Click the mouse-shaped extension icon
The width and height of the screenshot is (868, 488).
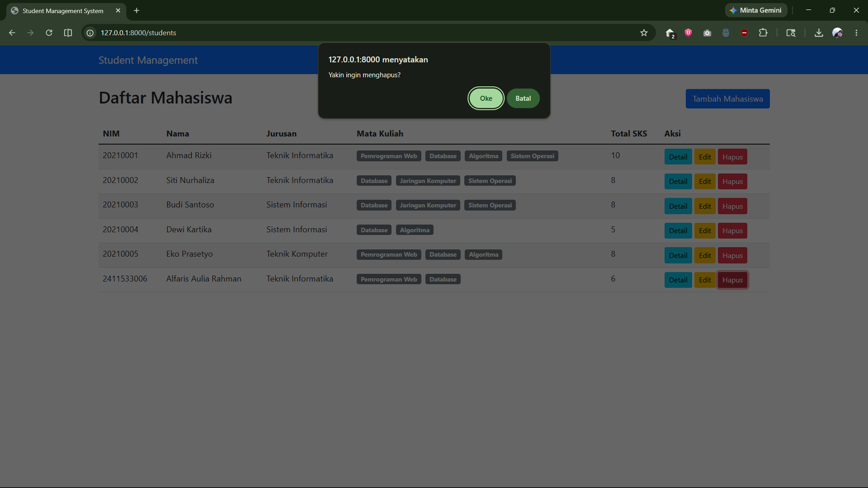pyautogui.click(x=726, y=33)
